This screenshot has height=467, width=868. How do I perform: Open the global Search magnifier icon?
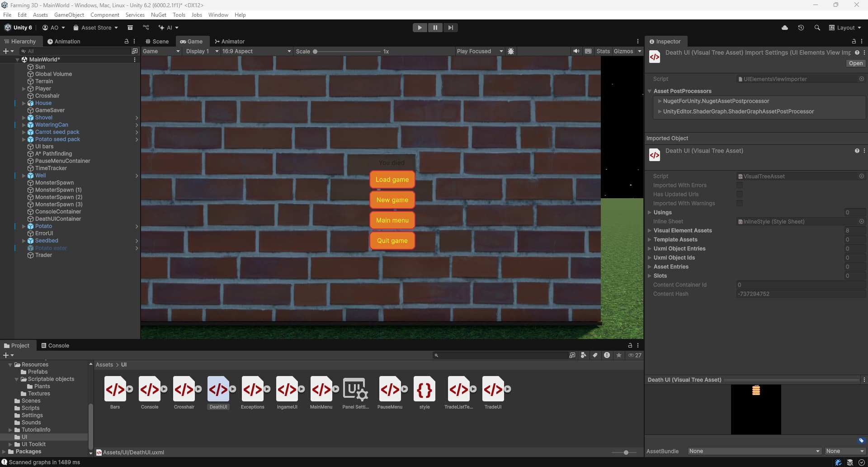point(817,28)
